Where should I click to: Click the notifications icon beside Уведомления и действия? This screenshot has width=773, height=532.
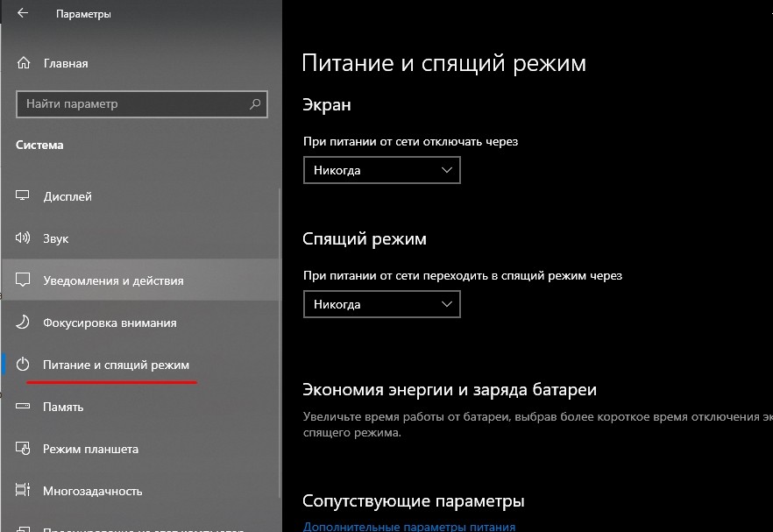click(24, 280)
